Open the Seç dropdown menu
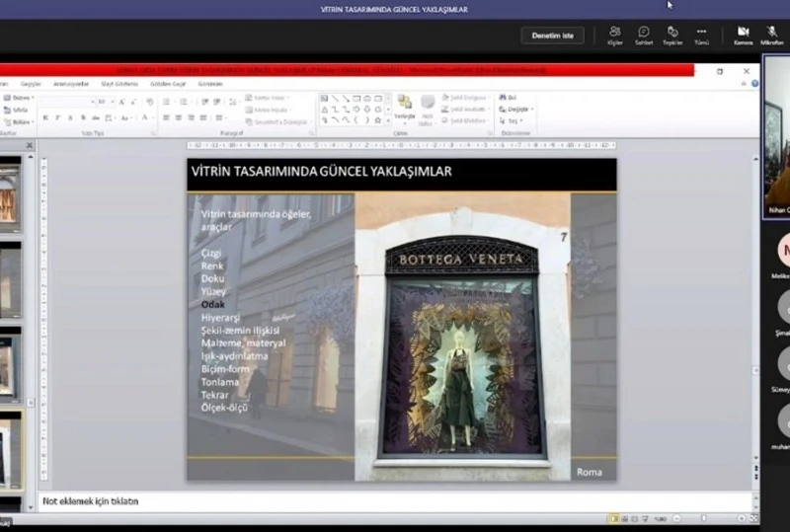Screen dimensions: 790x532 click(x=514, y=121)
